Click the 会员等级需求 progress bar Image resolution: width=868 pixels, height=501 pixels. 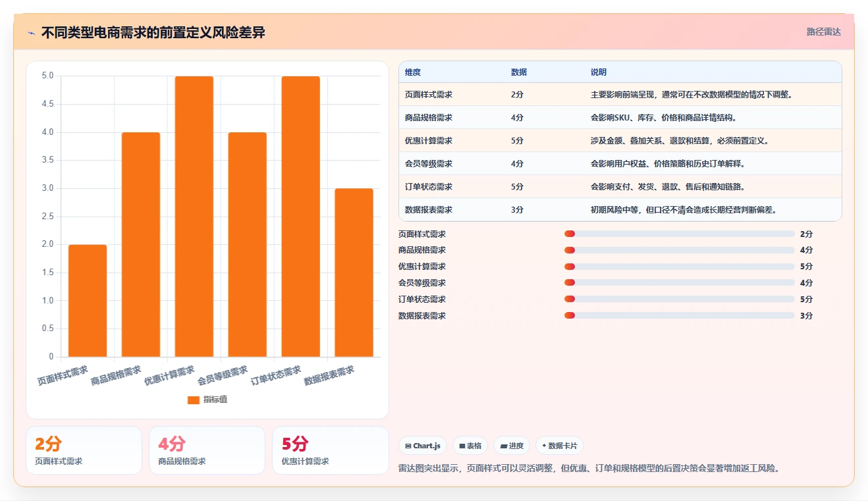(x=679, y=283)
